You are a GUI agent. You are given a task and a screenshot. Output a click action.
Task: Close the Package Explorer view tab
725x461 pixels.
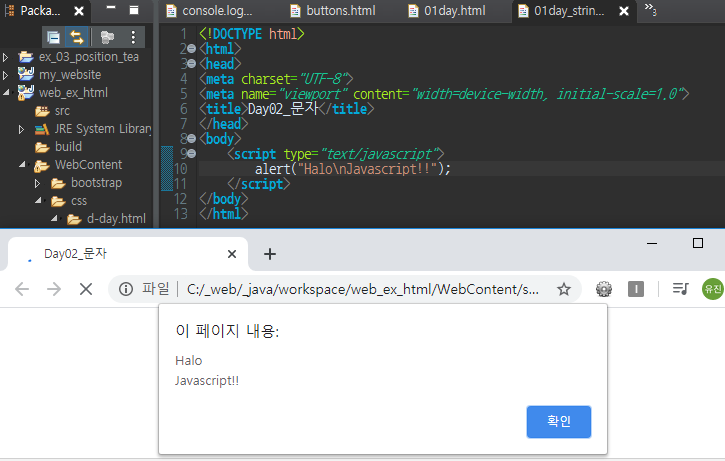point(79,11)
